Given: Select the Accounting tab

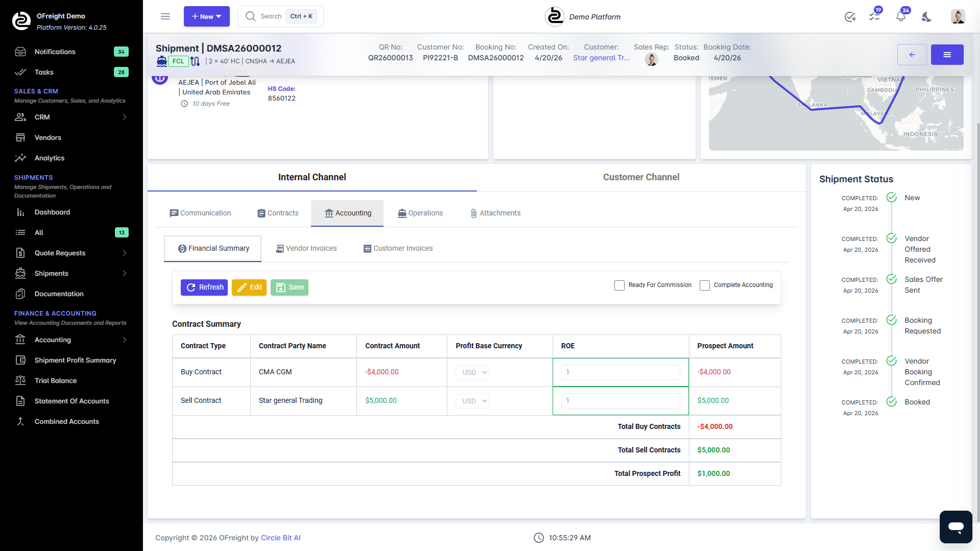Looking at the screenshot, I should (x=348, y=213).
